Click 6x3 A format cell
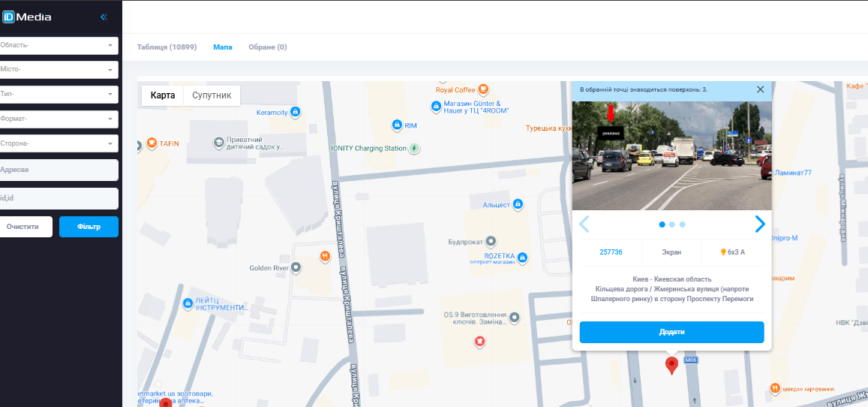 [x=732, y=252]
